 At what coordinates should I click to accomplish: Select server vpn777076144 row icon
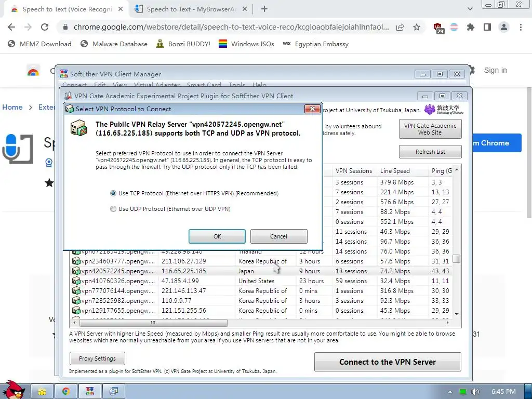(76, 291)
